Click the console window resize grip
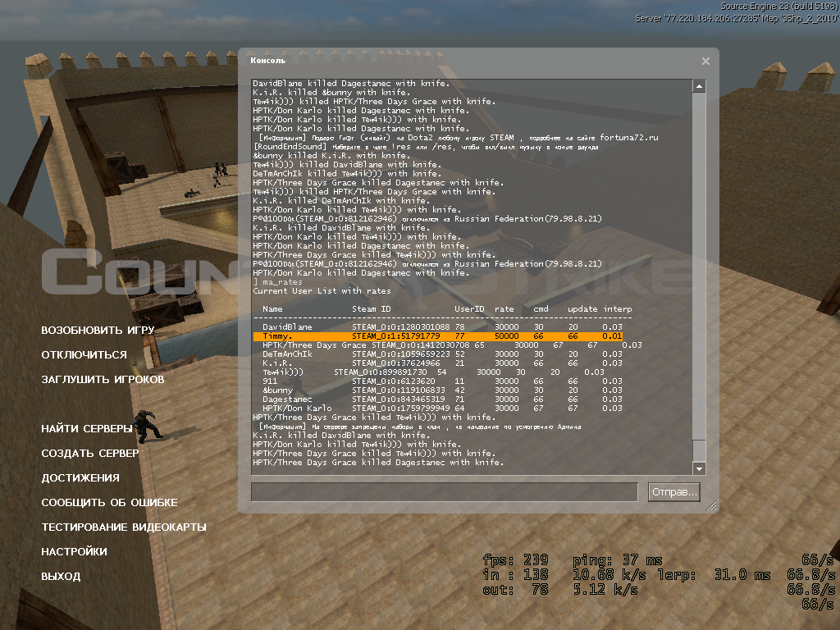This screenshot has width=840, height=630. (711, 505)
